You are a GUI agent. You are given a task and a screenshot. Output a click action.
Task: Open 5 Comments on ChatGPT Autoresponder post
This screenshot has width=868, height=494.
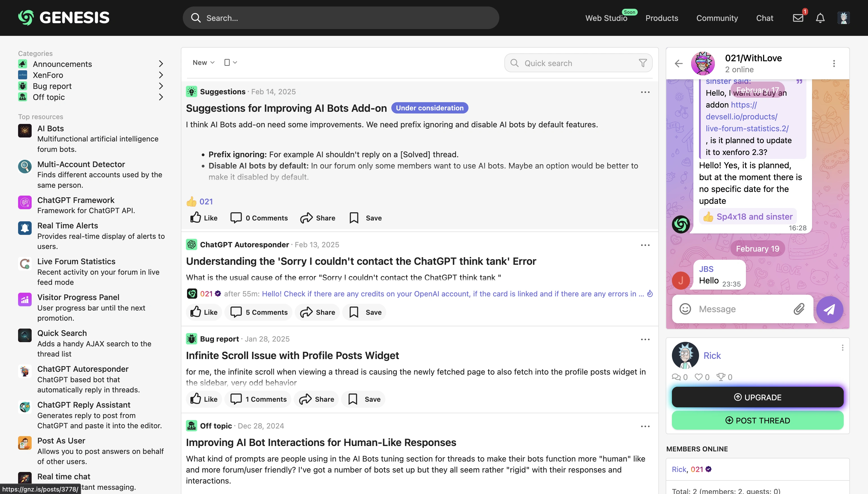coord(259,312)
